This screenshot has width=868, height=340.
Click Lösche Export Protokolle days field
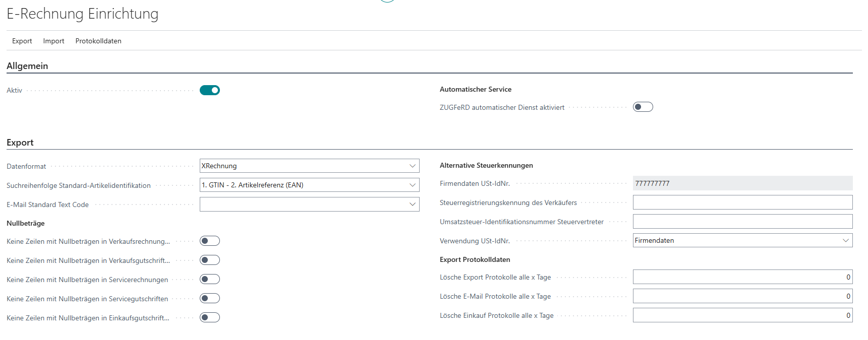[742, 277]
